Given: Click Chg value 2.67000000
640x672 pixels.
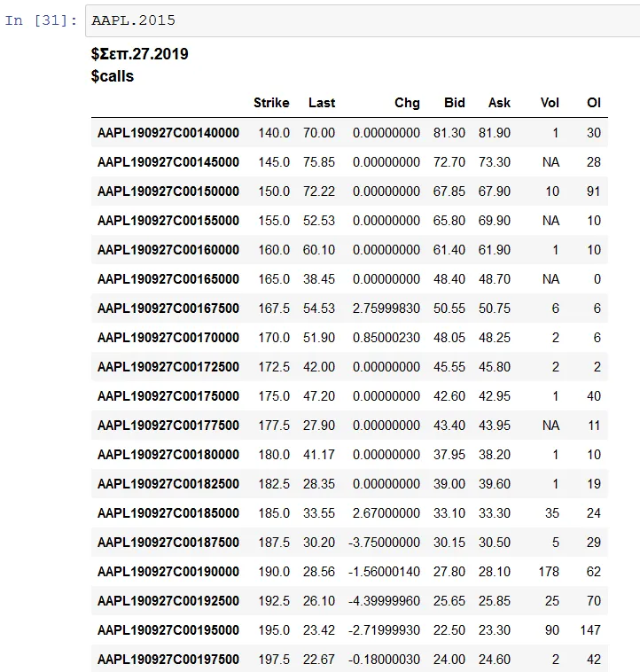Looking at the screenshot, I should pyautogui.click(x=386, y=513).
